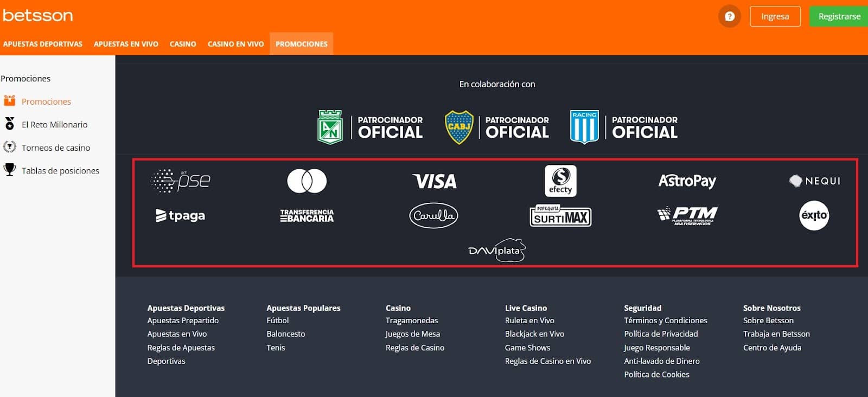Open the Sobre Betsson link

[x=768, y=321]
